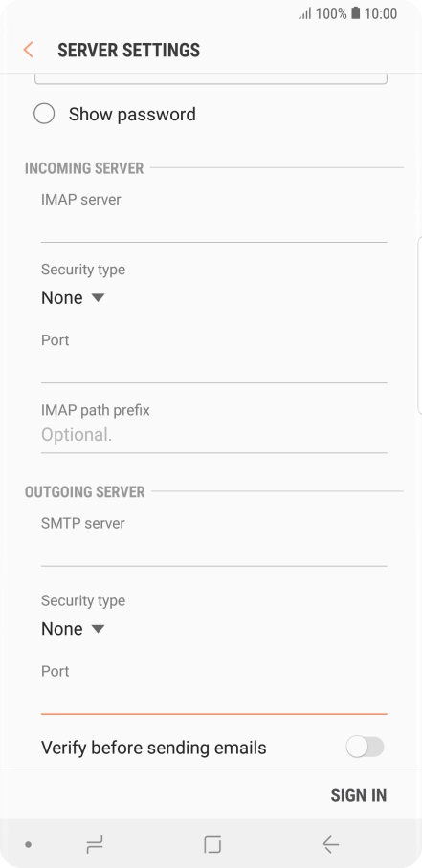The height and width of the screenshot is (868, 422).
Task: Enable the Show password radio button
Action: [x=44, y=114]
